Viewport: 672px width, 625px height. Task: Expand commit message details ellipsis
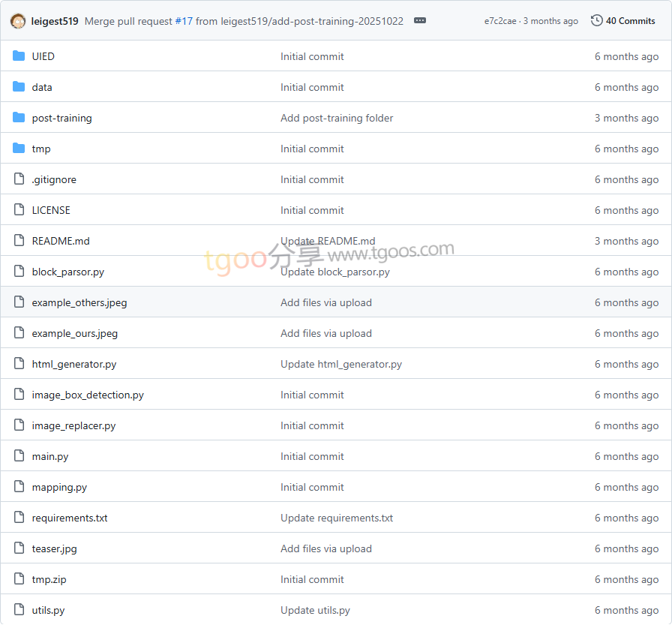420,21
